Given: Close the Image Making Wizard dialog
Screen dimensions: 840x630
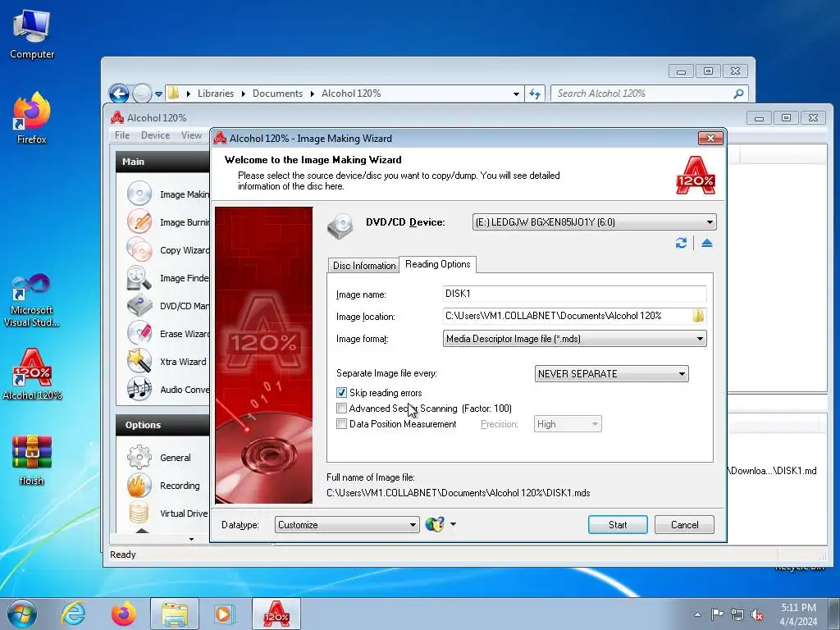Looking at the screenshot, I should 711,138.
